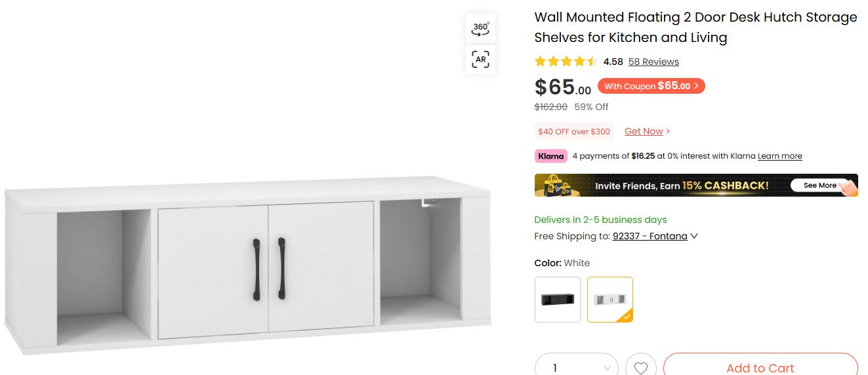The image size is (868, 375).
Task: Click the Klarna logo badge
Action: (x=551, y=156)
